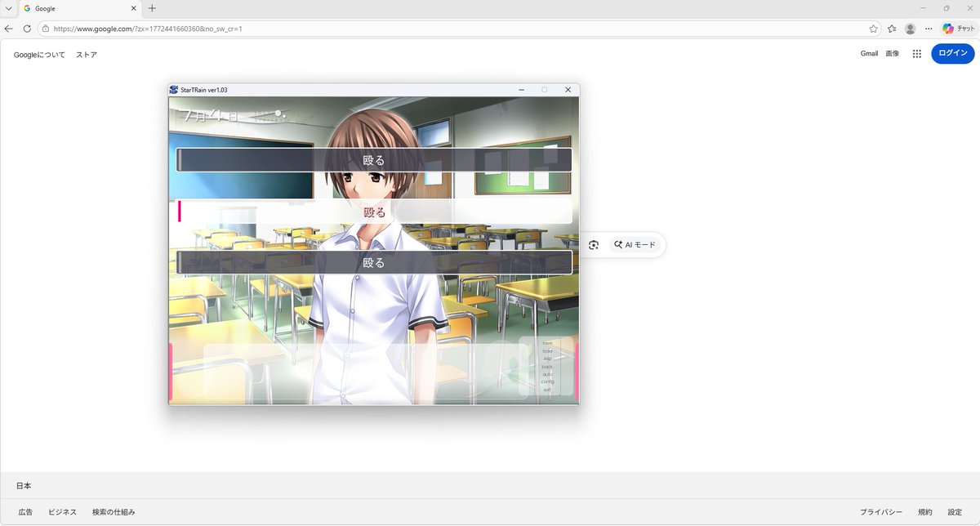Open the 広告 footer link

[x=25, y=512]
